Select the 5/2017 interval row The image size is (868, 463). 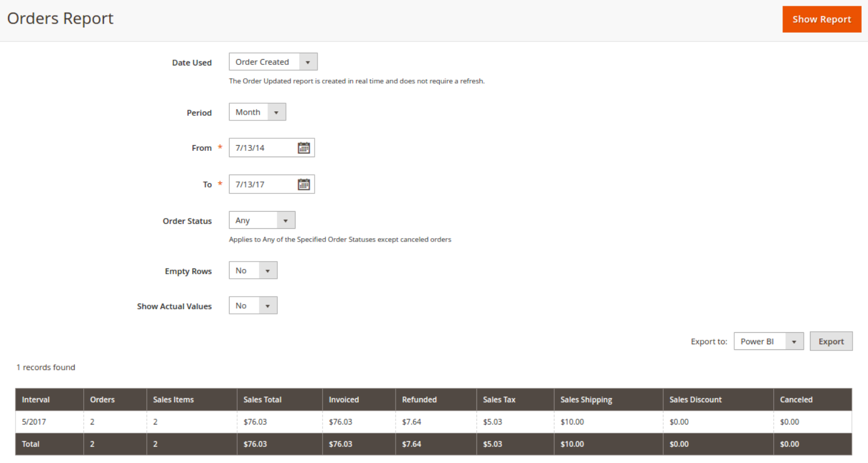click(34, 422)
